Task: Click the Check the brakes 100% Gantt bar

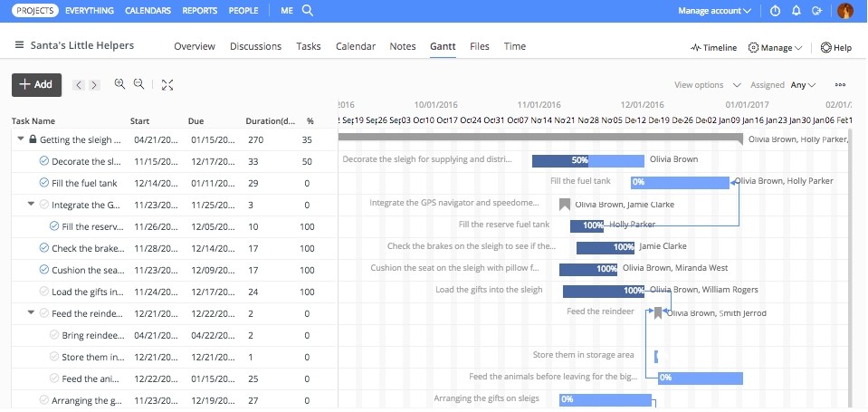Action: tap(606, 247)
